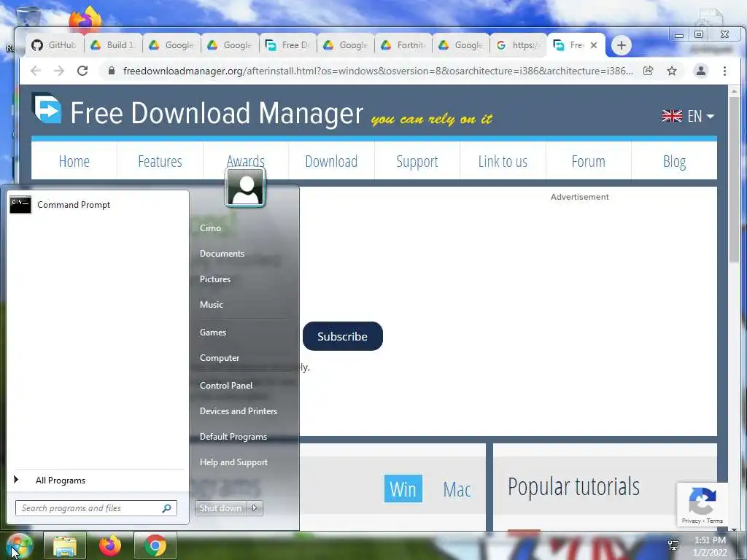The width and height of the screenshot is (747, 560).
Task: Open Chrome three-dot menu
Action: pos(724,71)
